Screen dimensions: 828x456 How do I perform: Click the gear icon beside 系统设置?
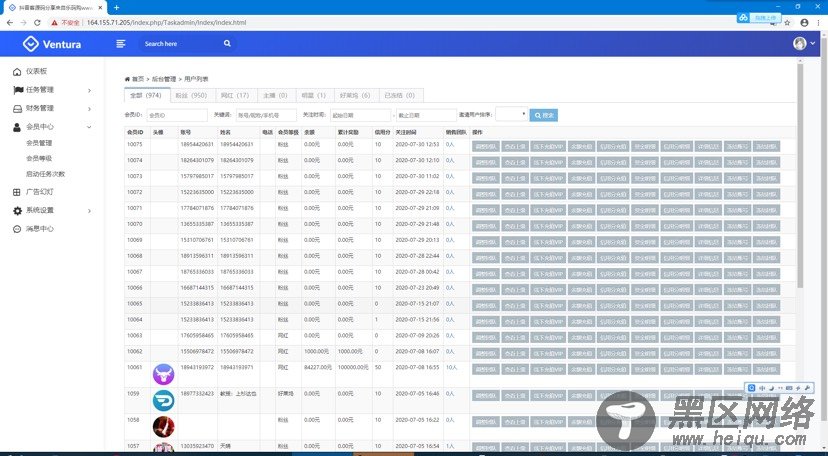tap(17, 211)
